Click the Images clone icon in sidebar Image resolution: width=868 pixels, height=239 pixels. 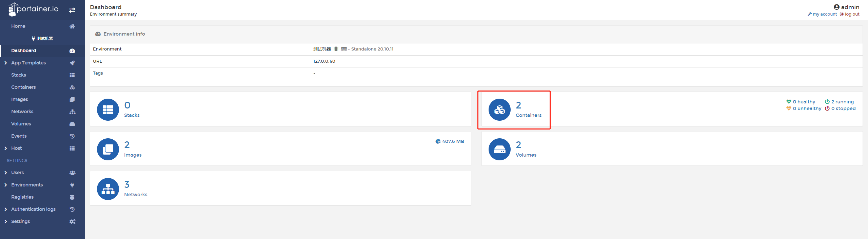pos(72,99)
